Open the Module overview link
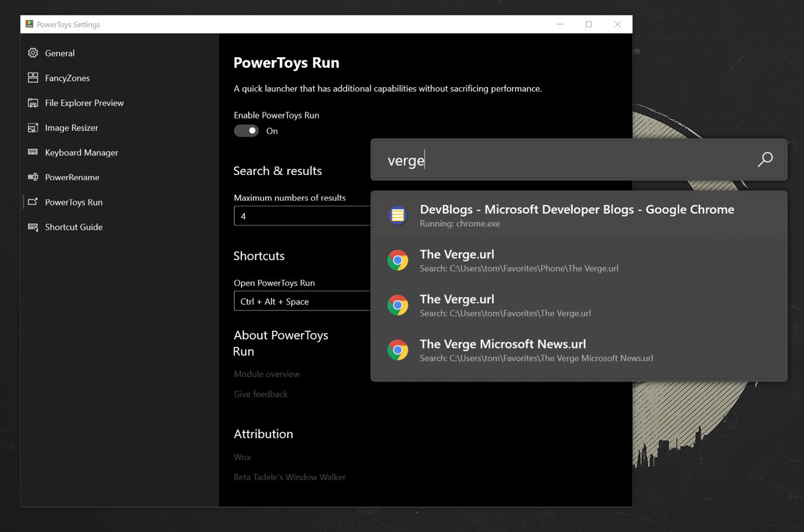This screenshot has height=532, width=804. tap(267, 374)
